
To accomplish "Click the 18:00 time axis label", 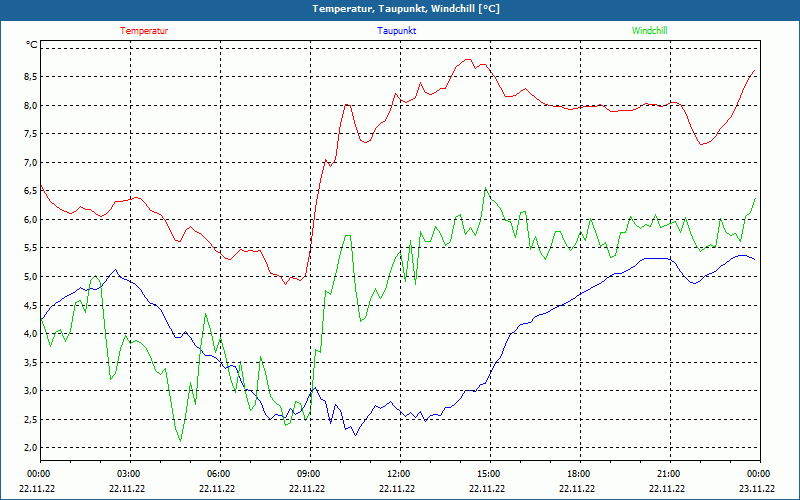I will pos(580,474).
